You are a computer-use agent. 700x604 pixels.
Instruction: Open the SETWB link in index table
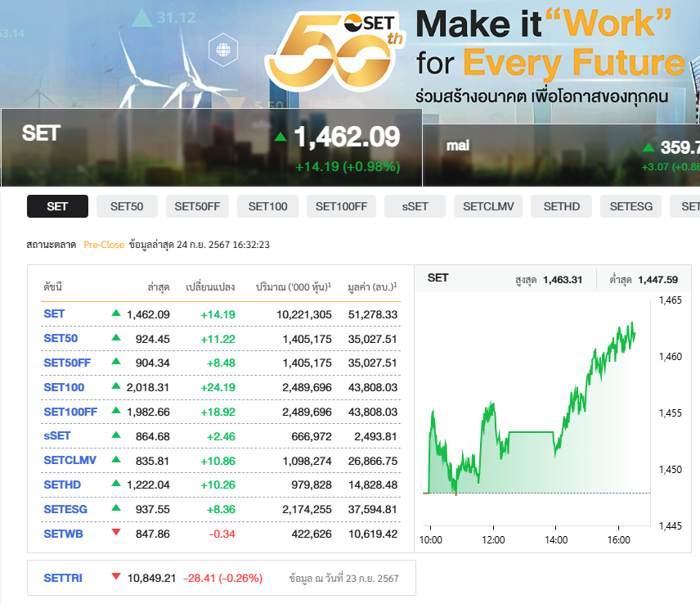[x=64, y=534]
